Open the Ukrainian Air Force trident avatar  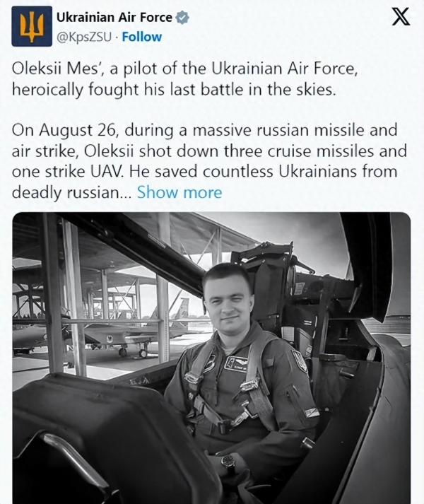point(32,27)
